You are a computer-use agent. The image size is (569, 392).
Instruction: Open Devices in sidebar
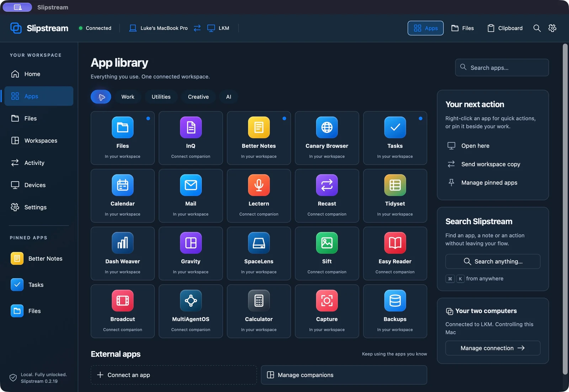point(39,185)
